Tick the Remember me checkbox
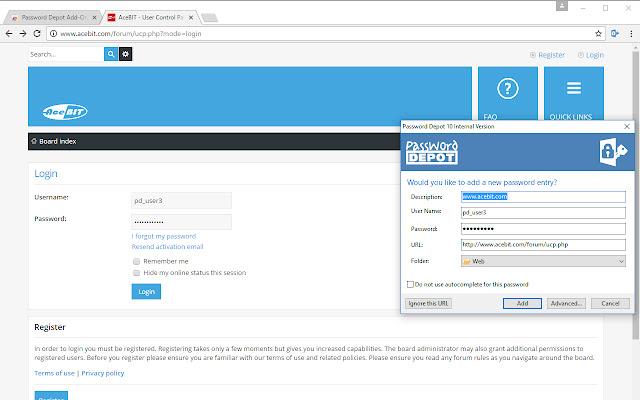Viewport: 640px width, 400px height. tap(136, 261)
